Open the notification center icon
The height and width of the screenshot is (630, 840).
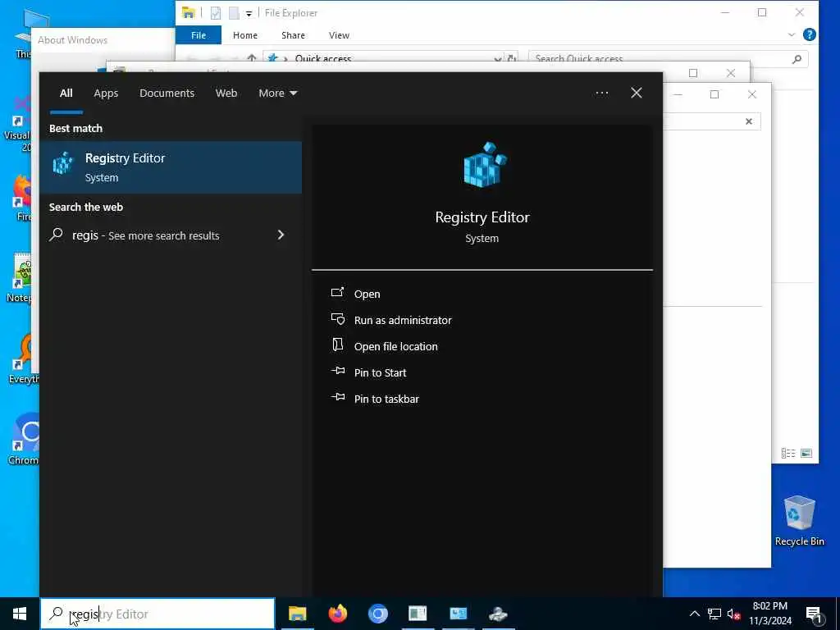point(814,614)
